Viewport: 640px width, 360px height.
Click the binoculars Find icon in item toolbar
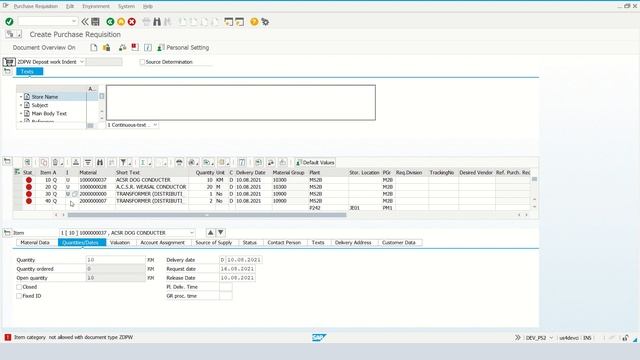coord(100,162)
